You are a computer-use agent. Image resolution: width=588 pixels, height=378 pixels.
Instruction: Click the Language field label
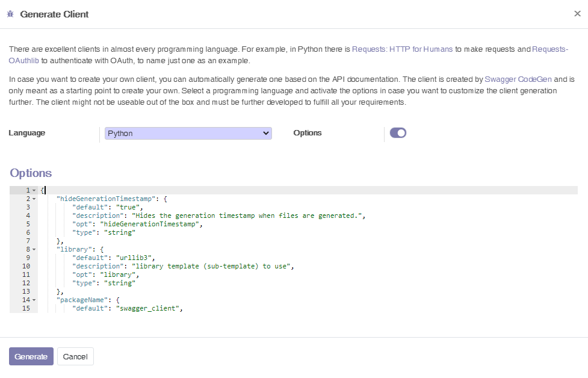point(26,133)
